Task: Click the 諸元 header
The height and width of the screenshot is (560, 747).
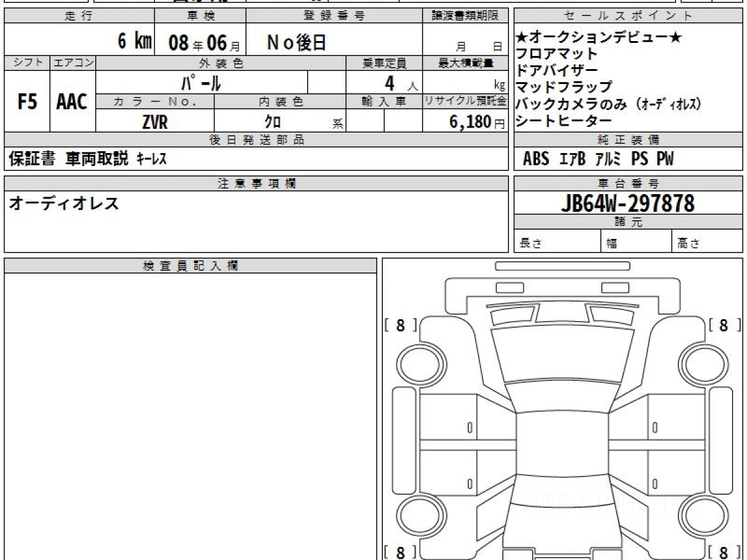Action: 628,223
